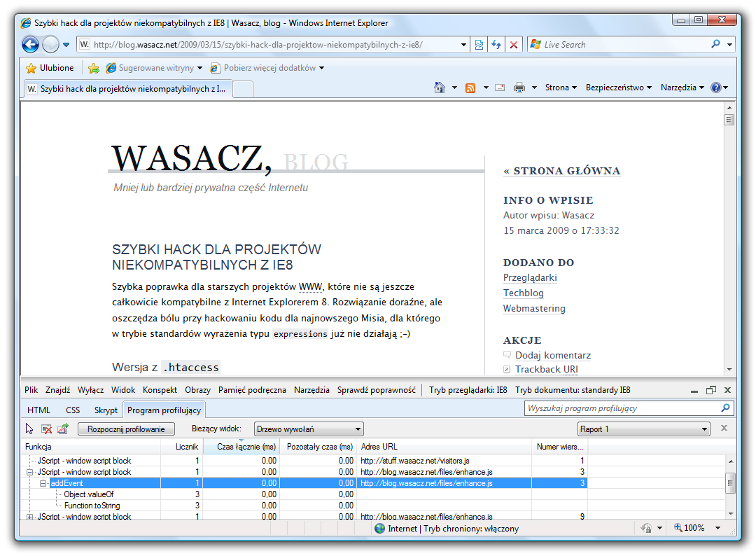Click the profiler list scrollbar thumb

[730, 483]
